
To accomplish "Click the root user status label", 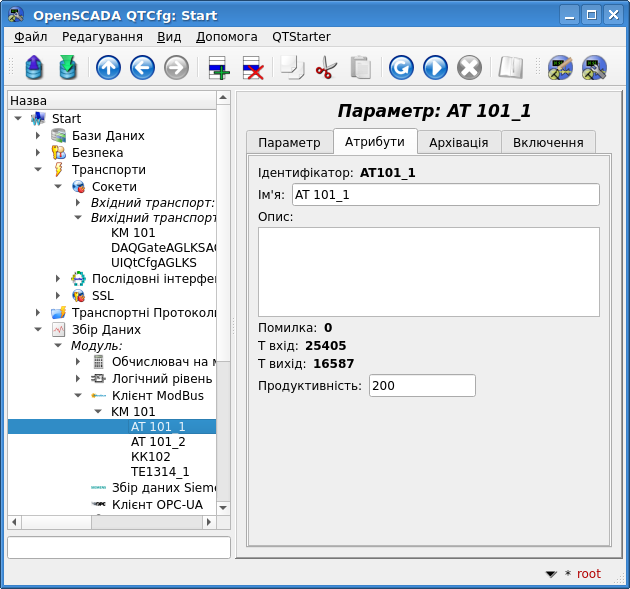I will (589, 574).
